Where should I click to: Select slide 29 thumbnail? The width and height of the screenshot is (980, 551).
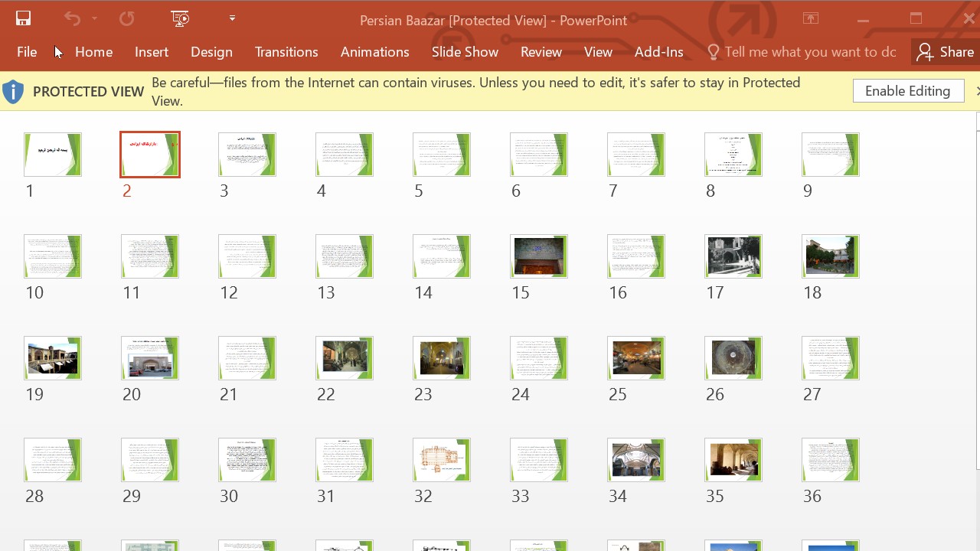pos(150,460)
